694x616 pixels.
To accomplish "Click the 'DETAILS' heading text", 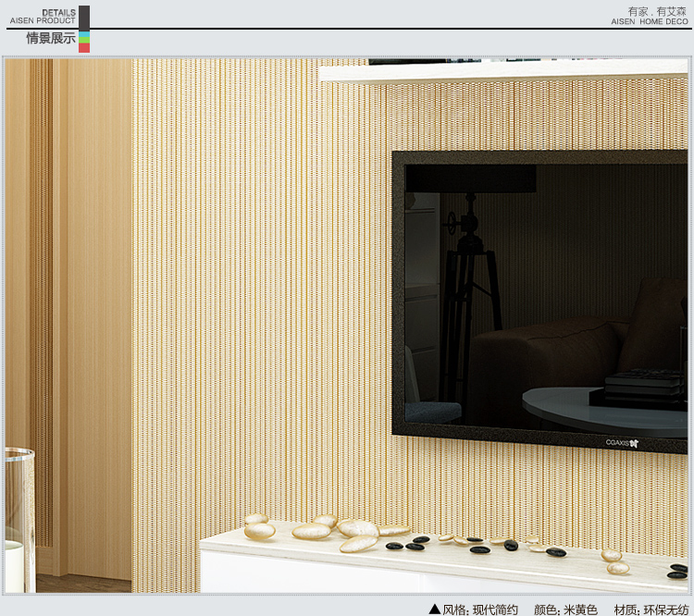I will pyautogui.click(x=58, y=13).
